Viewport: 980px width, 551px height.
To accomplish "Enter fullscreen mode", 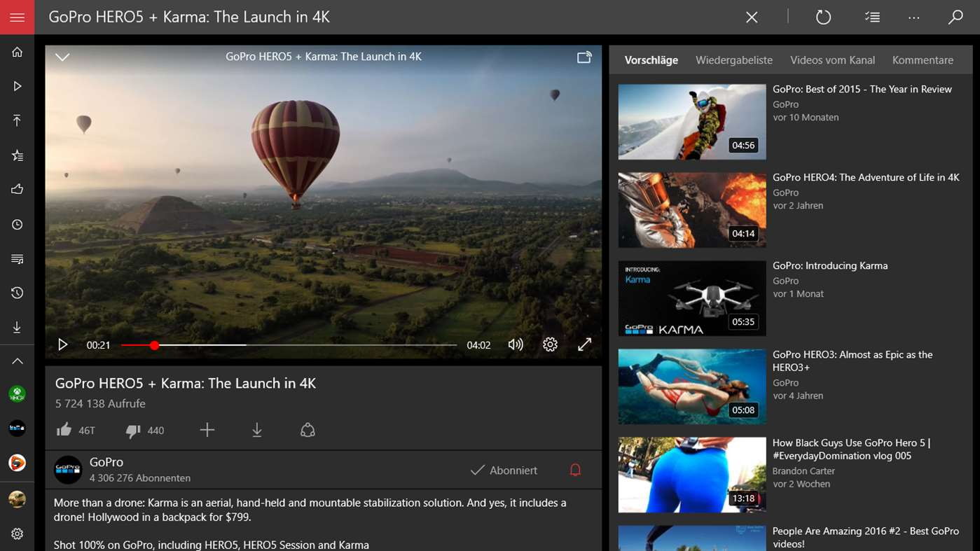I will tap(584, 344).
